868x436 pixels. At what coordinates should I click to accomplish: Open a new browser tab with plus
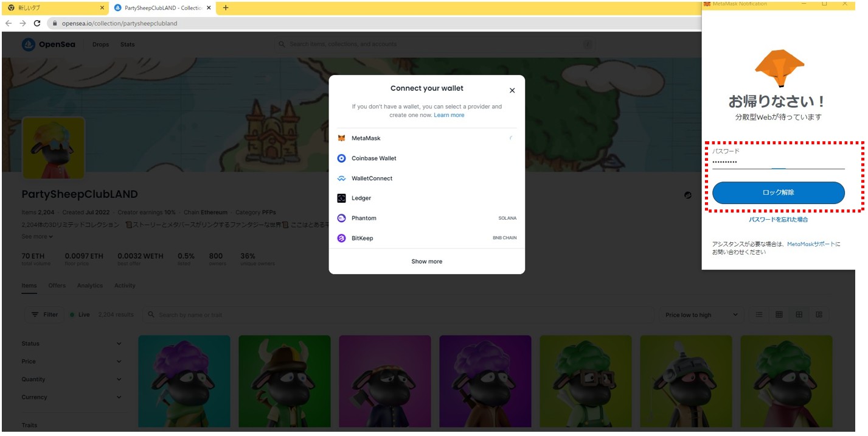point(226,8)
